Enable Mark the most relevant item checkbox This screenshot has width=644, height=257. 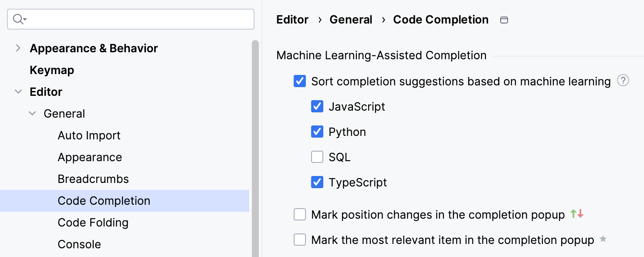point(300,240)
